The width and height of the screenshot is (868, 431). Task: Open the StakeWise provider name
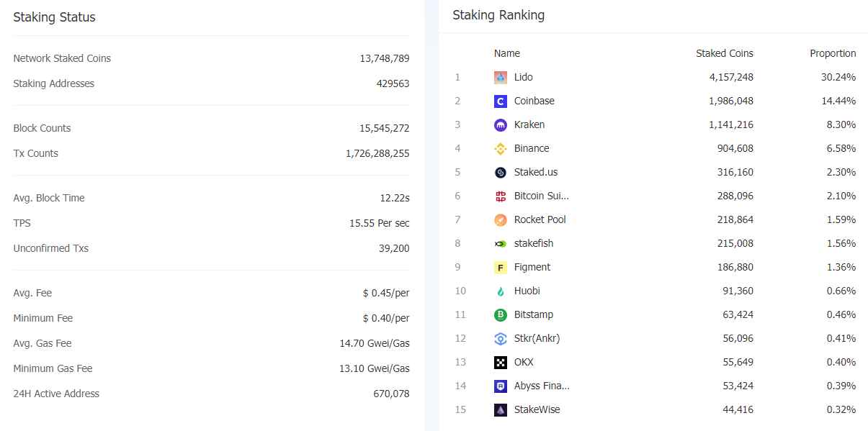point(537,409)
